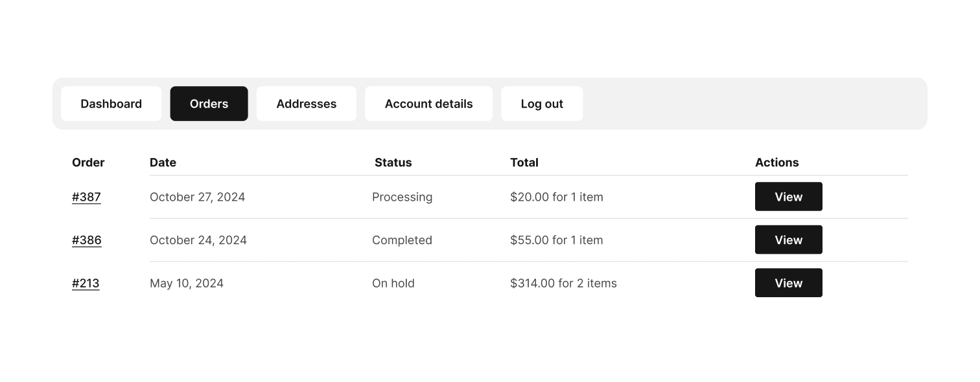The image size is (980, 382).
Task: Click the October 24, 2024 date
Action: (198, 240)
